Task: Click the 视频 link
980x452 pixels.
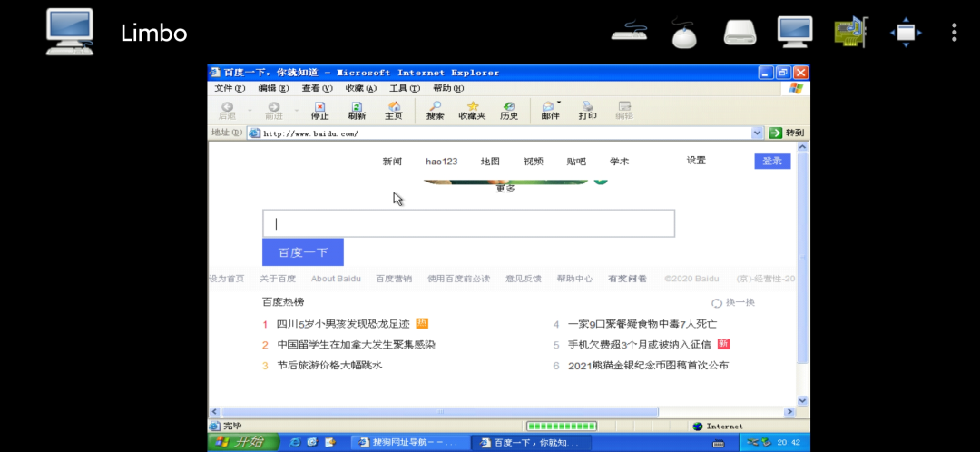Action: click(534, 162)
